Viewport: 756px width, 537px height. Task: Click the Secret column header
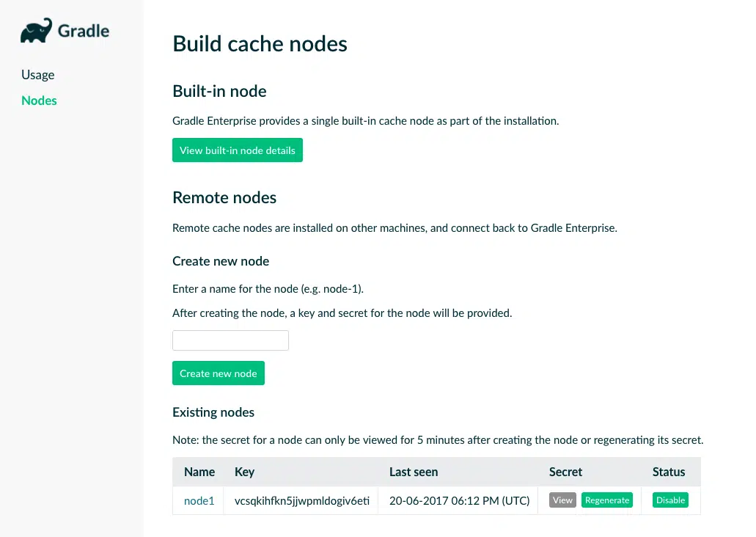[x=565, y=472]
